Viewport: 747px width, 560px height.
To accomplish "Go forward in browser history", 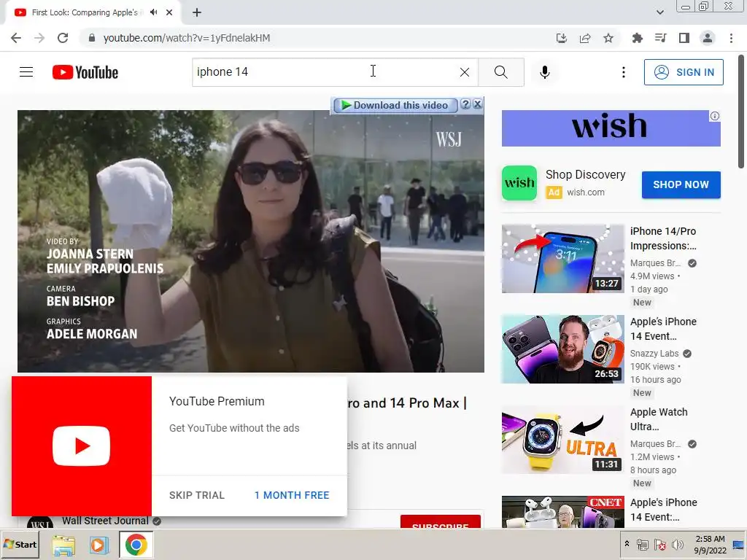I will click(x=39, y=38).
